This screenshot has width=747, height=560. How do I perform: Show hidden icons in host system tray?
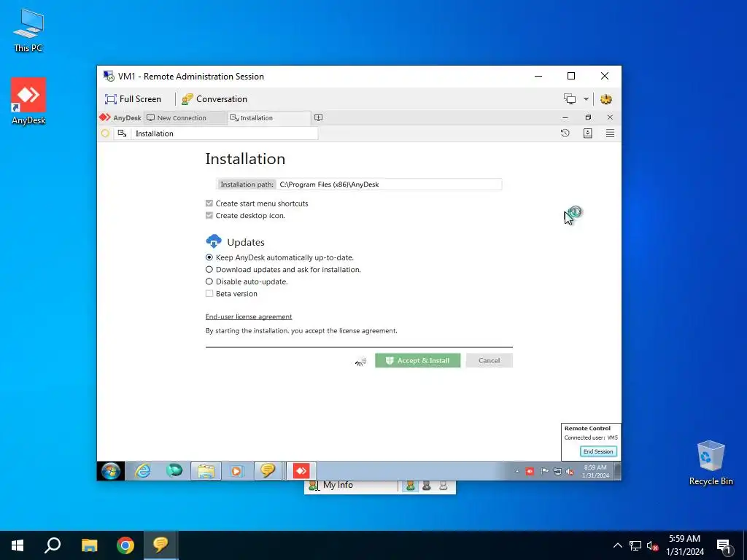(617, 545)
